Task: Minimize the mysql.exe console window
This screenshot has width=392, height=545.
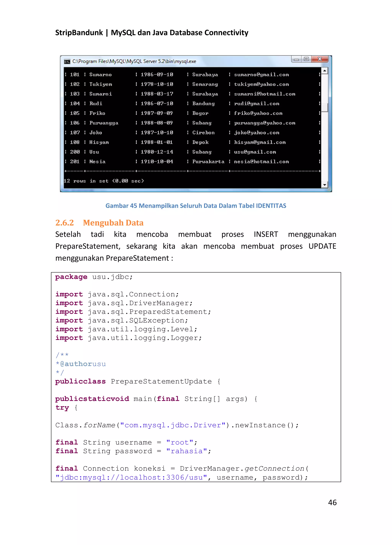Action: 296,59
